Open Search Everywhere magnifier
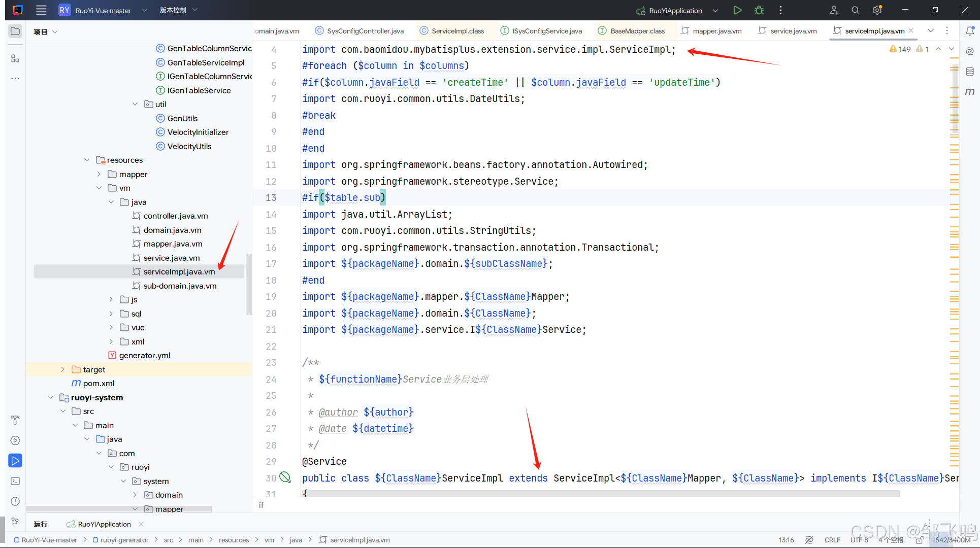Viewport: 980px width, 548px height. click(856, 10)
